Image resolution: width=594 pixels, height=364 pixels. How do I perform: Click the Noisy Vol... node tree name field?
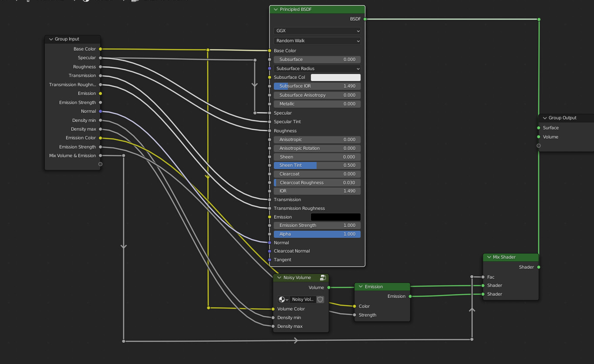(x=303, y=300)
